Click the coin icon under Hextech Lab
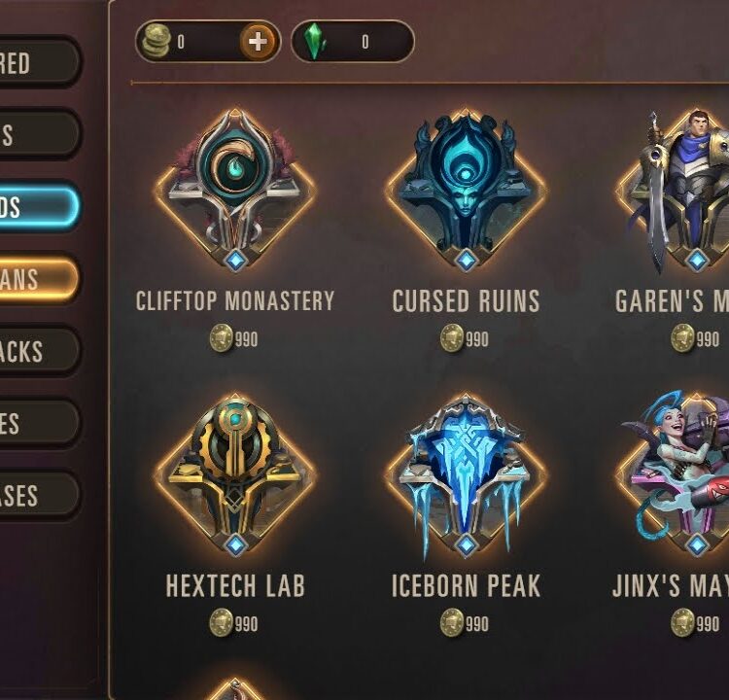Image resolution: width=729 pixels, height=700 pixels. pyautogui.click(x=222, y=622)
